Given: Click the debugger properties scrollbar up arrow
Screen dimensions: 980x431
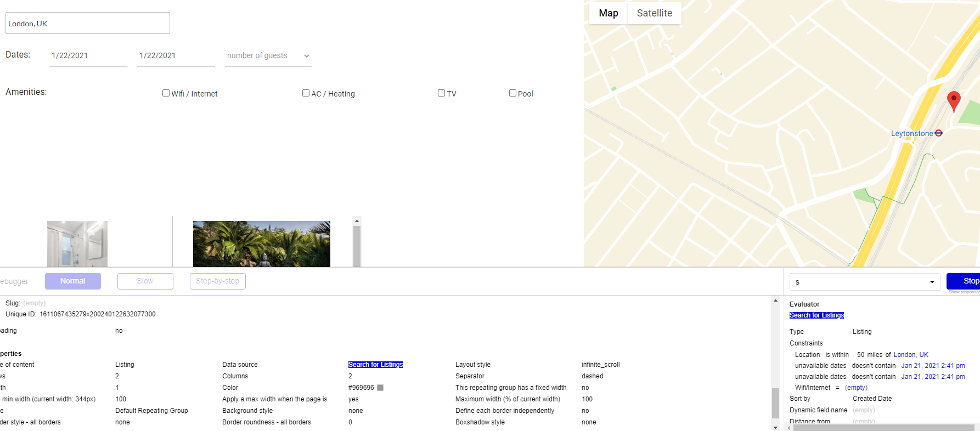Looking at the screenshot, I should click(x=775, y=300).
